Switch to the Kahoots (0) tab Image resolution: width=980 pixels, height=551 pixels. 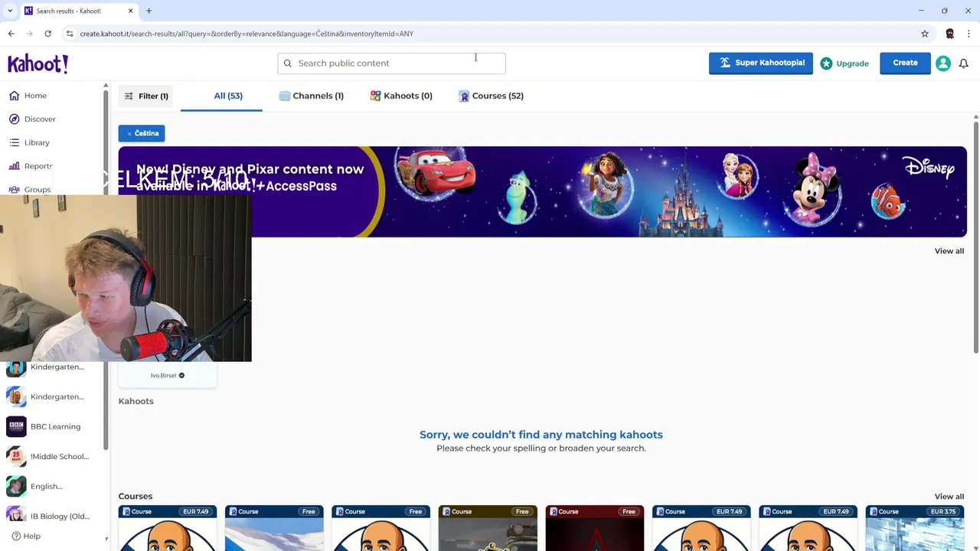(x=401, y=96)
